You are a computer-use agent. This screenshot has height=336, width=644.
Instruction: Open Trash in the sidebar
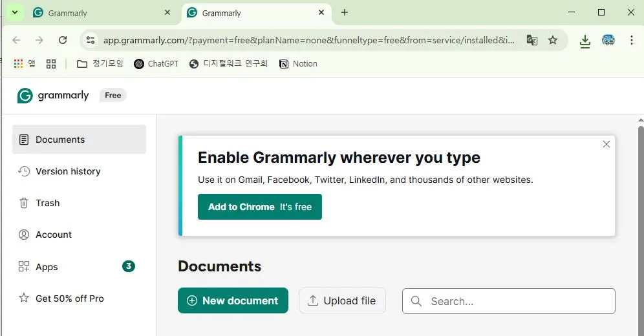point(80,203)
